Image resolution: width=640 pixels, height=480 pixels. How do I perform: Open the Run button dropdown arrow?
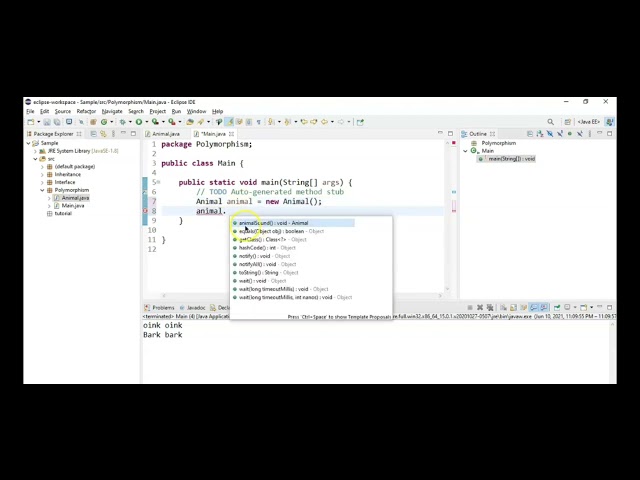click(x=147, y=122)
